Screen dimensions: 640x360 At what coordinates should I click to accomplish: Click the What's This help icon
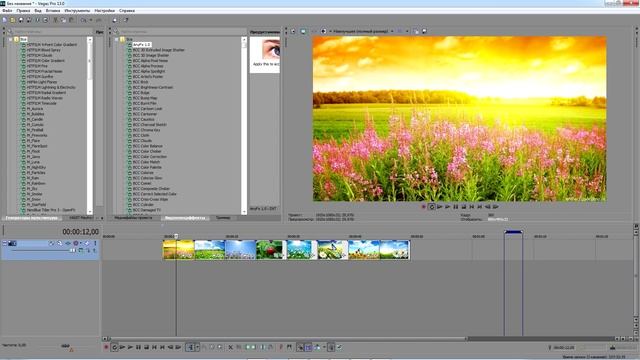coord(126,20)
